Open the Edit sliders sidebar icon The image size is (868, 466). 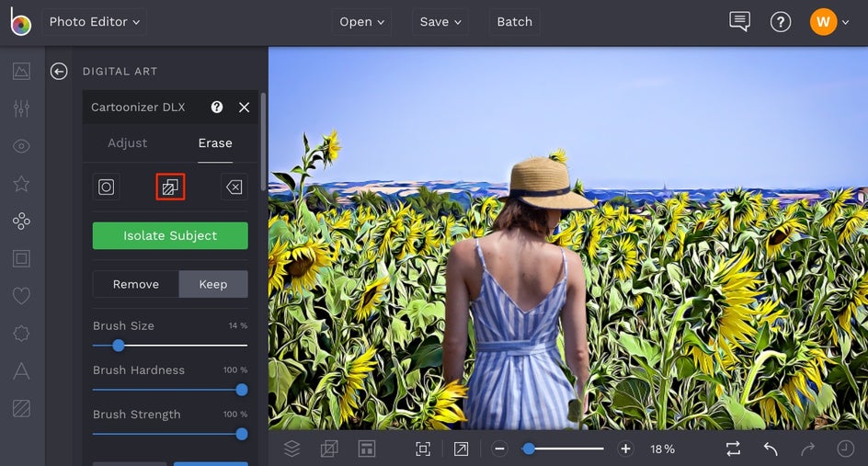(x=21, y=108)
